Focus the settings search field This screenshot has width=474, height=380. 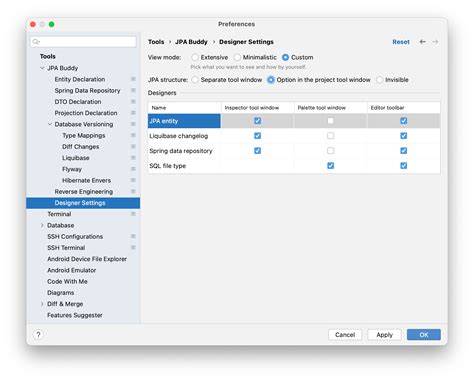[x=83, y=42]
